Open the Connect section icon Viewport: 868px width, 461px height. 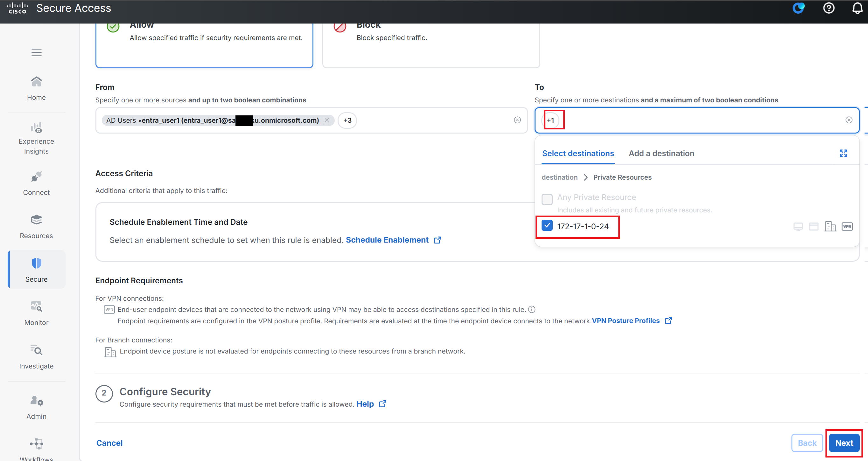[x=36, y=177]
